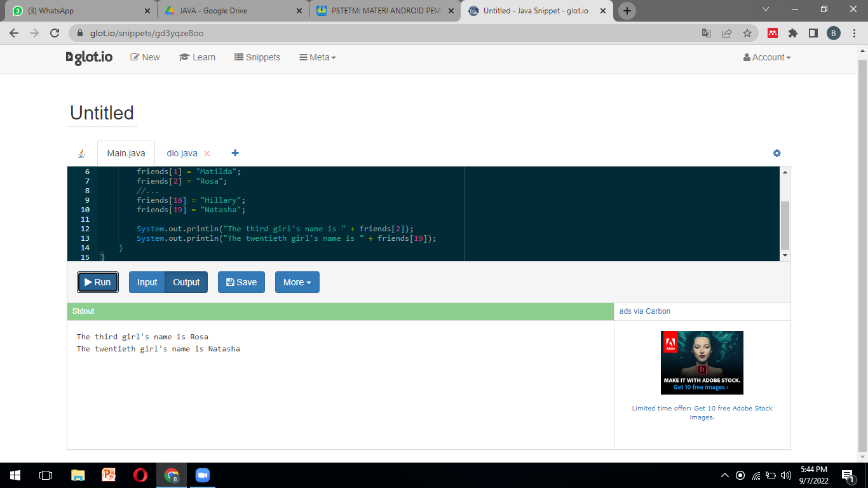The width and height of the screenshot is (868, 488).
Task: Switch to the Main.java tab
Action: (126, 153)
